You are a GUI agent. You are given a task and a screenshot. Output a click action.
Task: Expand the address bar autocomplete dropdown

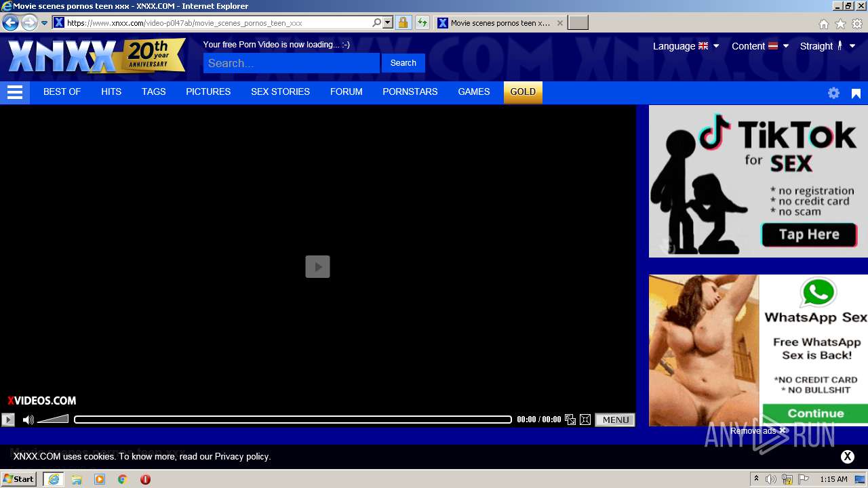(388, 23)
